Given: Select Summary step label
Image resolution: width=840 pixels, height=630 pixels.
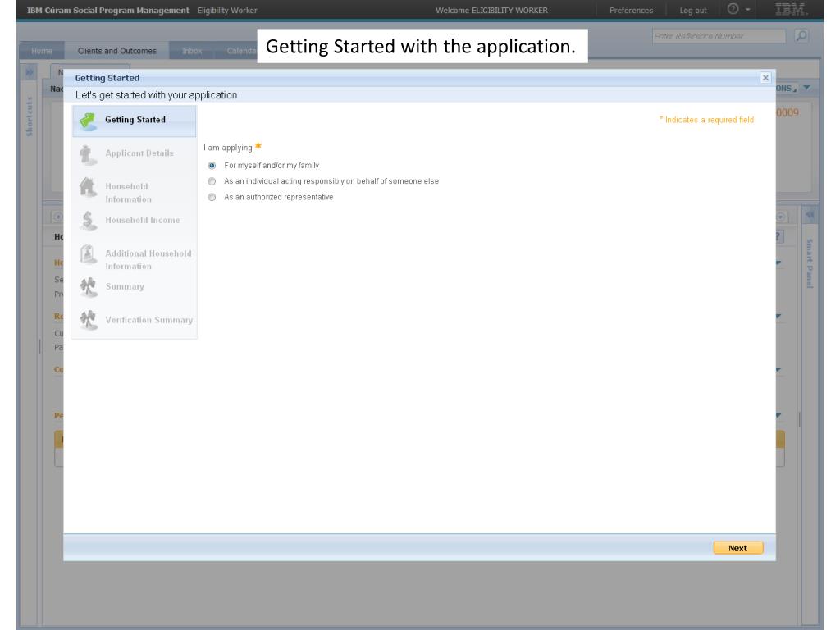Looking at the screenshot, I should point(125,286).
